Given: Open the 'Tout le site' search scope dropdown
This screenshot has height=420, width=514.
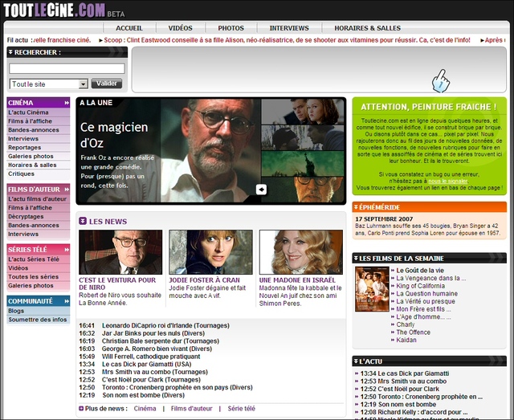Looking at the screenshot, I should point(83,84).
